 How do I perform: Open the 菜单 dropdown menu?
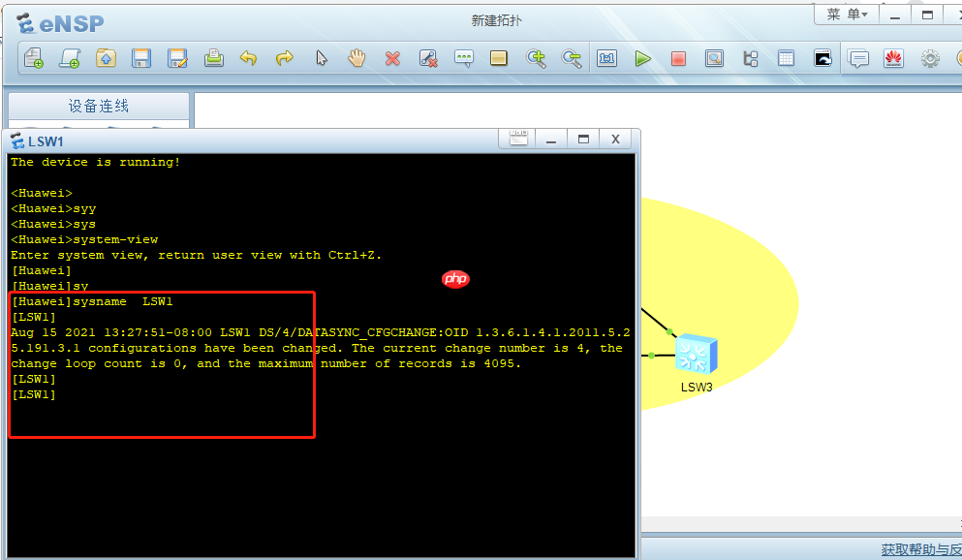847,15
